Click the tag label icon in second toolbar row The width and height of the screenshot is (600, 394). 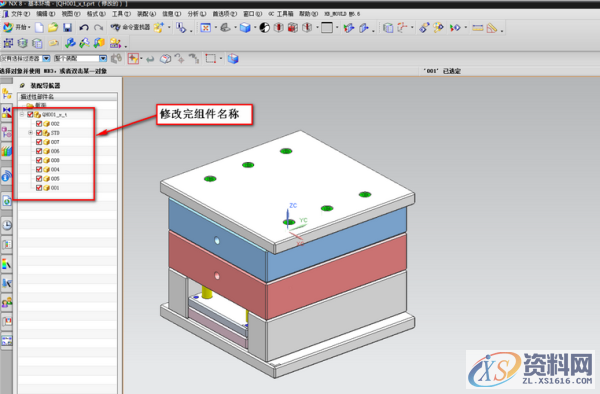(x=54, y=43)
